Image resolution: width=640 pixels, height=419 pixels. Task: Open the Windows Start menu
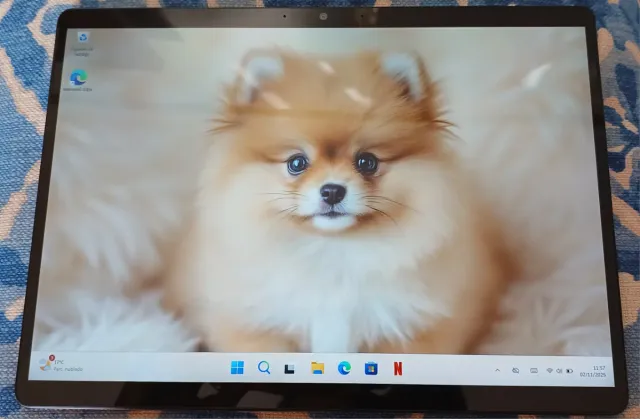point(237,367)
